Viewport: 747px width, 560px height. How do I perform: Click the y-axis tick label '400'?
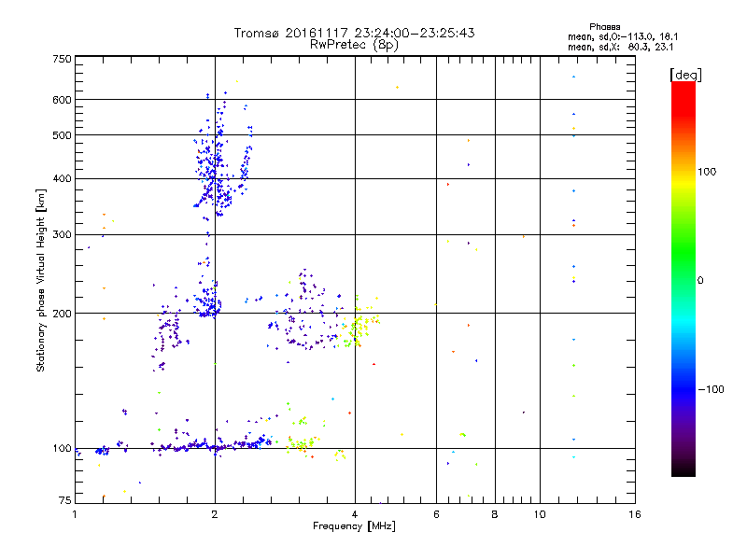click(x=62, y=179)
